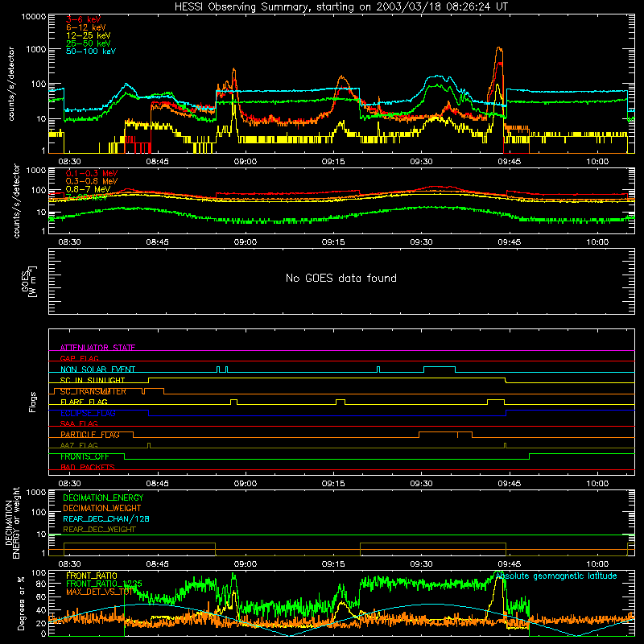Image resolution: width=644 pixels, height=644 pixels.
Task: Select the GAP_FLAG label
Action: click(x=79, y=358)
